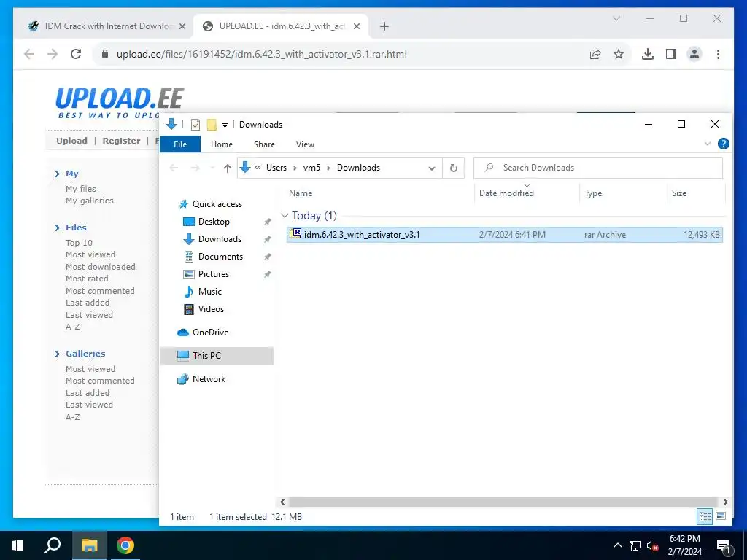This screenshot has height=560, width=747.
Task: Select Downloads in navigation pane
Action: [220, 239]
